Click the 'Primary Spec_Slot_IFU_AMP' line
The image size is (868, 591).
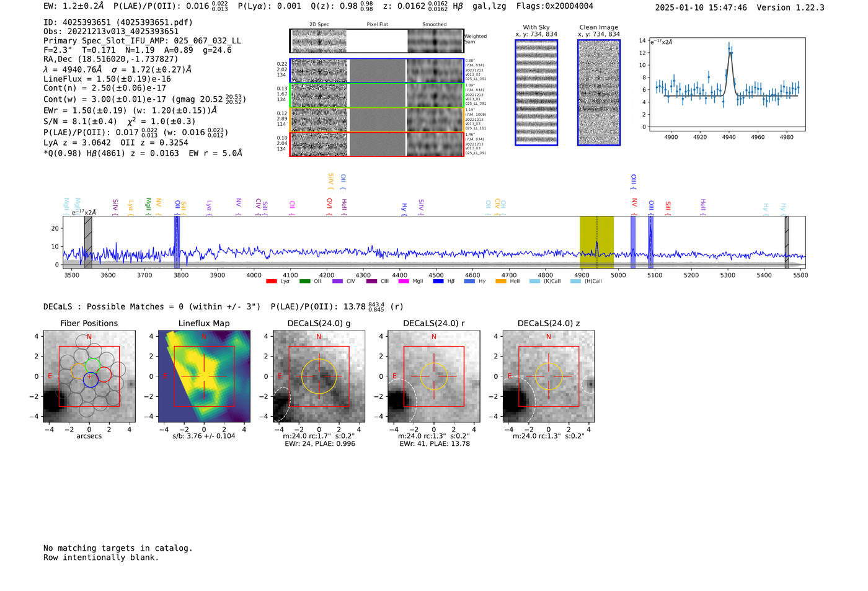pos(142,41)
